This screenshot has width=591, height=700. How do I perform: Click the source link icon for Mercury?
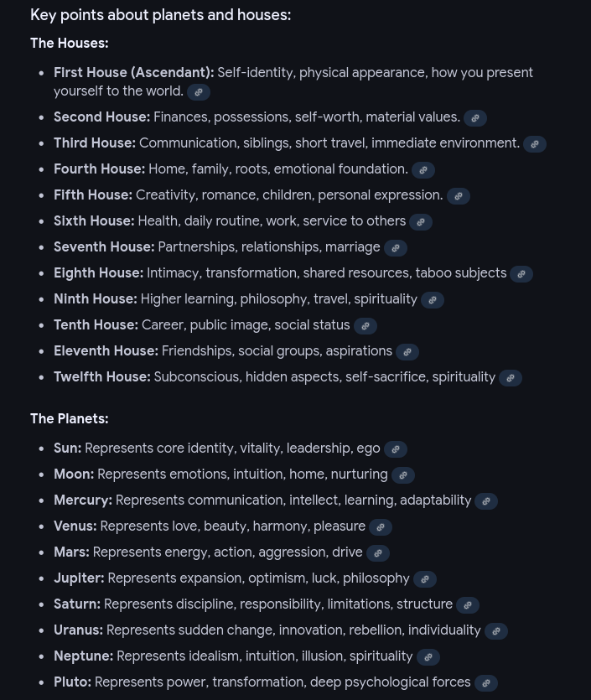click(486, 501)
